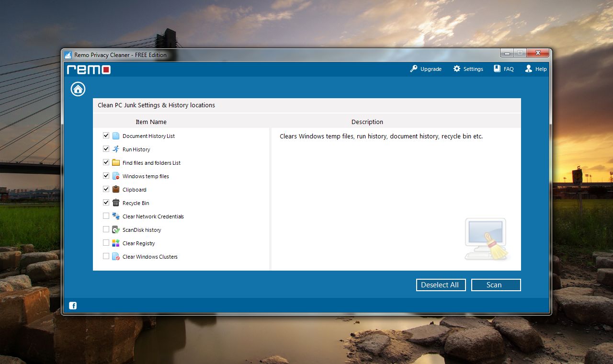
Task: Click the Clear Windows Clusters icon
Action: (x=116, y=256)
